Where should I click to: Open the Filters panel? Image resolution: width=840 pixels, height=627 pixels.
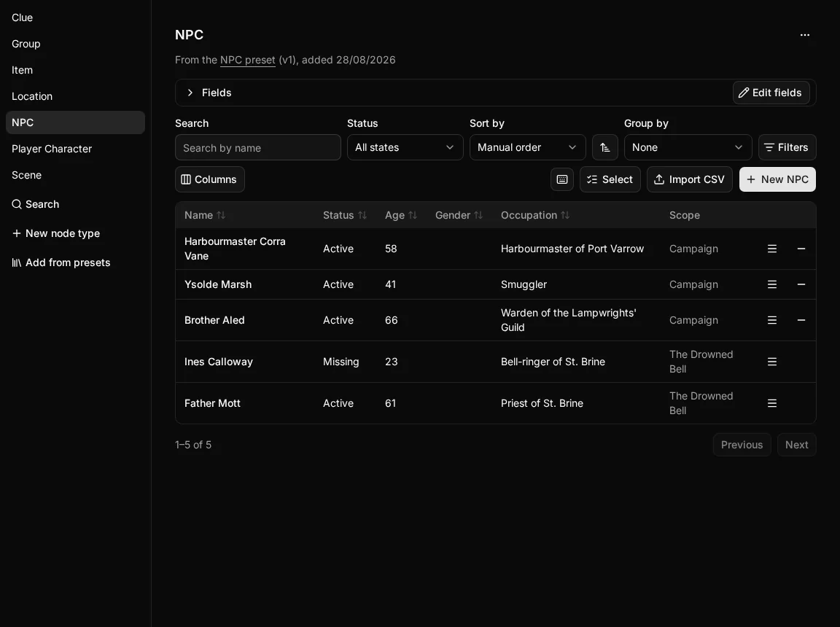click(787, 147)
